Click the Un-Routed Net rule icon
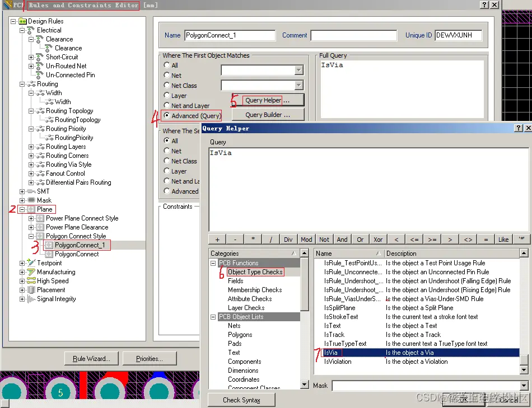Viewport: 532px width, 408px height. point(40,66)
